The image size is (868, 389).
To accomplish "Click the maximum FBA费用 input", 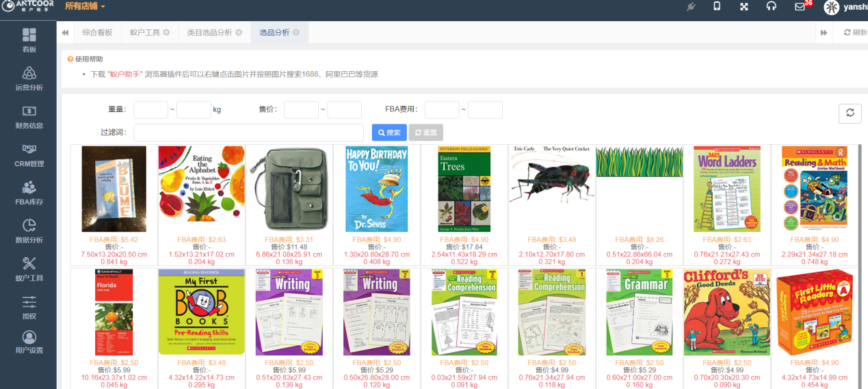I will (485, 109).
